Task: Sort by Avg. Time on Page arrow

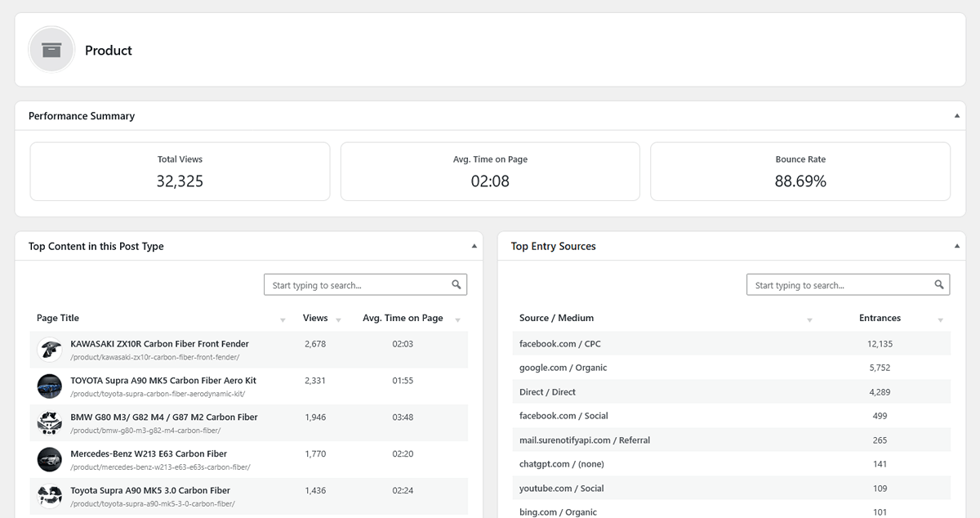Action: coord(457,319)
